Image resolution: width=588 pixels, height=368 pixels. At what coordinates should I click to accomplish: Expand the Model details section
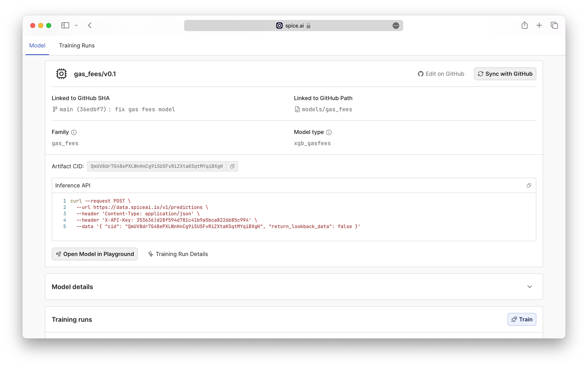pyautogui.click(x=530, y=287)
